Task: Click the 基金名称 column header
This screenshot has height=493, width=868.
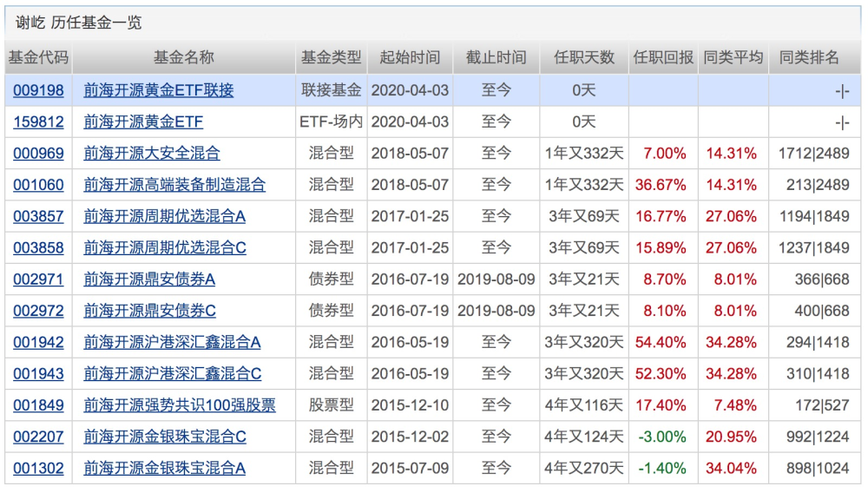Action: [184, 57]
